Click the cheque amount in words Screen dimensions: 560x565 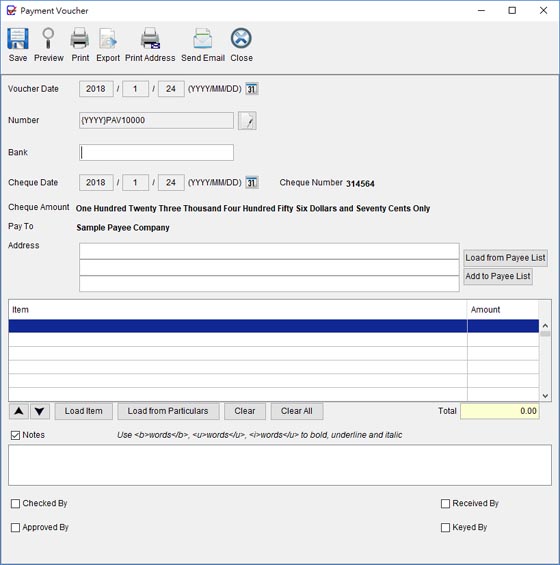click(253, 209)
